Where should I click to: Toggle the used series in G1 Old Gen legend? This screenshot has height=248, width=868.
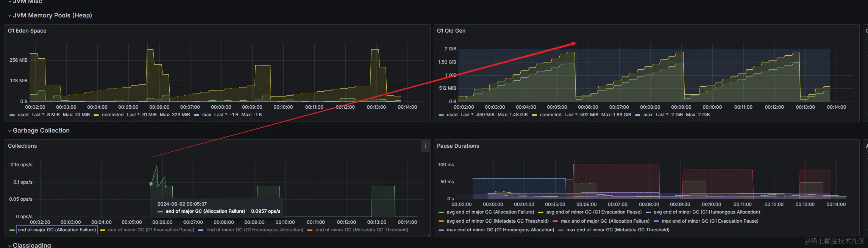[x=452, y=115]
